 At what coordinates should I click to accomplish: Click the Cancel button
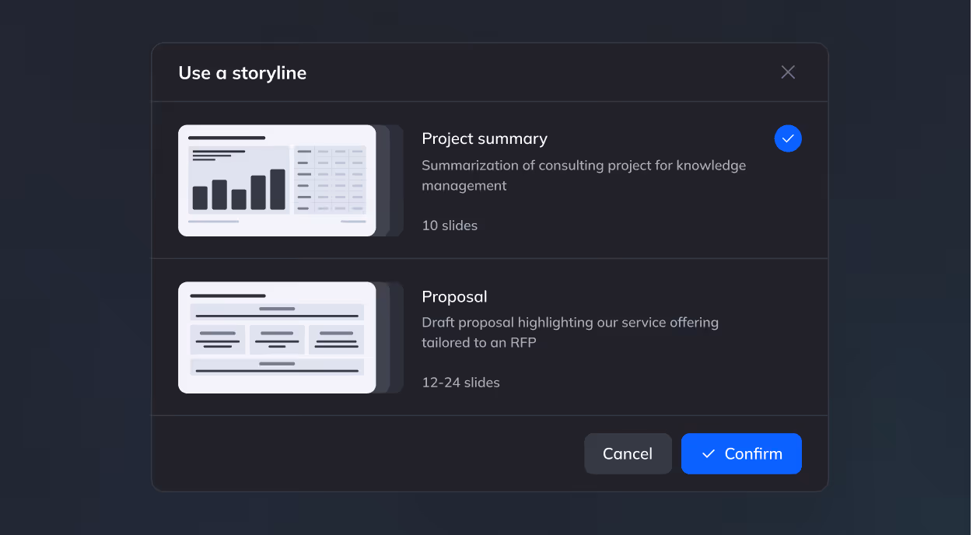[x=628, y=453]
